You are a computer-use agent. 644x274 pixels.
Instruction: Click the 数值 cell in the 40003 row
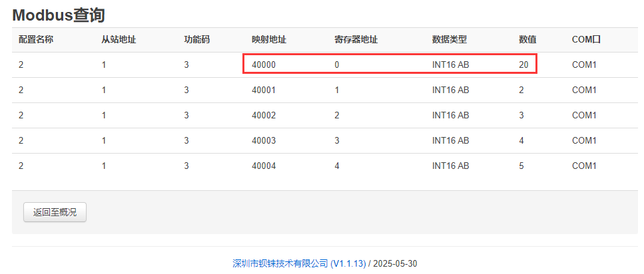(x=521, y=141)
